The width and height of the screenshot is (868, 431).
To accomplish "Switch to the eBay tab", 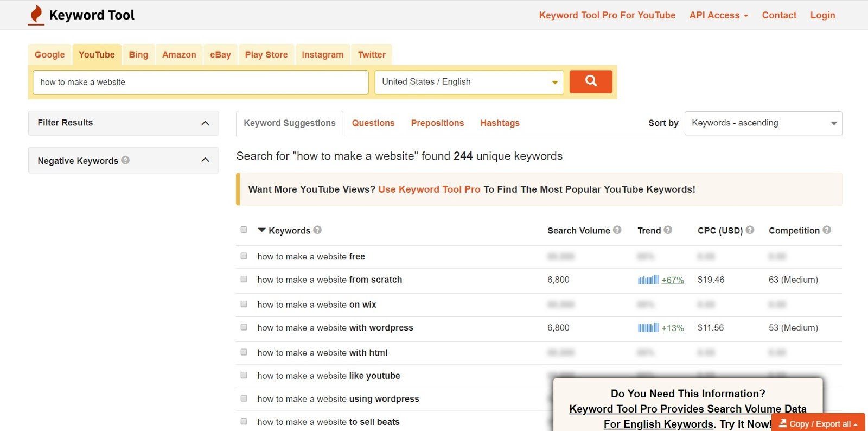I will 220,54.
